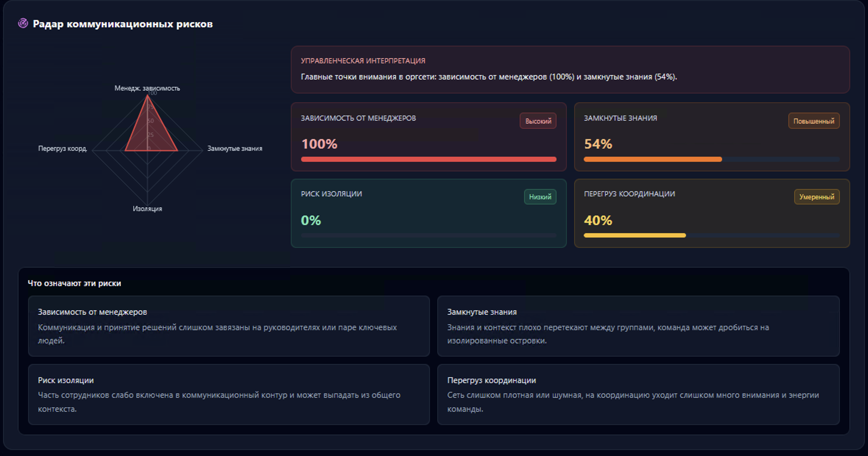Image resolution: width=868 pixels, height=456 pixels.
Task: Click the '100%' value
Action: click(x=319, y=144)
